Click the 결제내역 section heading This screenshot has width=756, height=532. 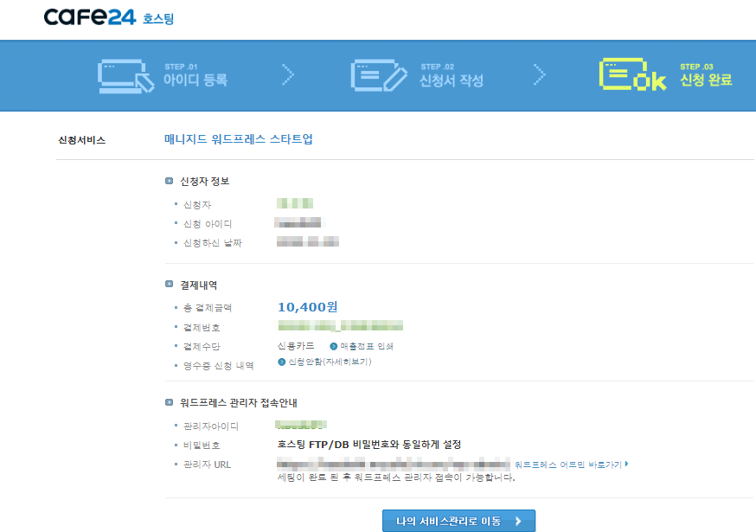coord(199,285)
